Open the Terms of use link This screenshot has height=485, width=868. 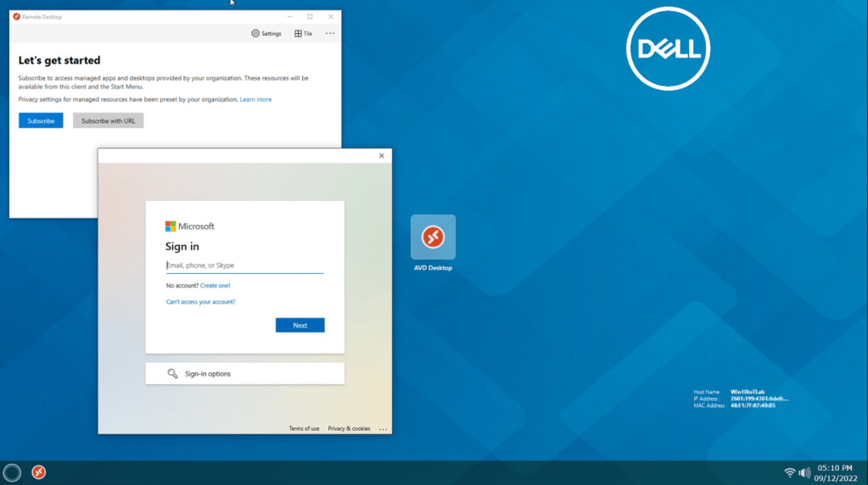point(304,428)
